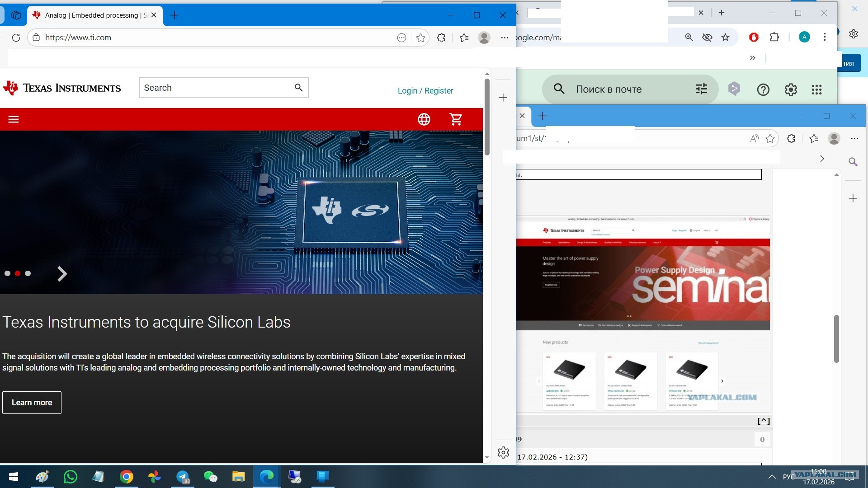Open Settings and more in TI Edge window
Screen dimensions: 868x488
(505, 38)
